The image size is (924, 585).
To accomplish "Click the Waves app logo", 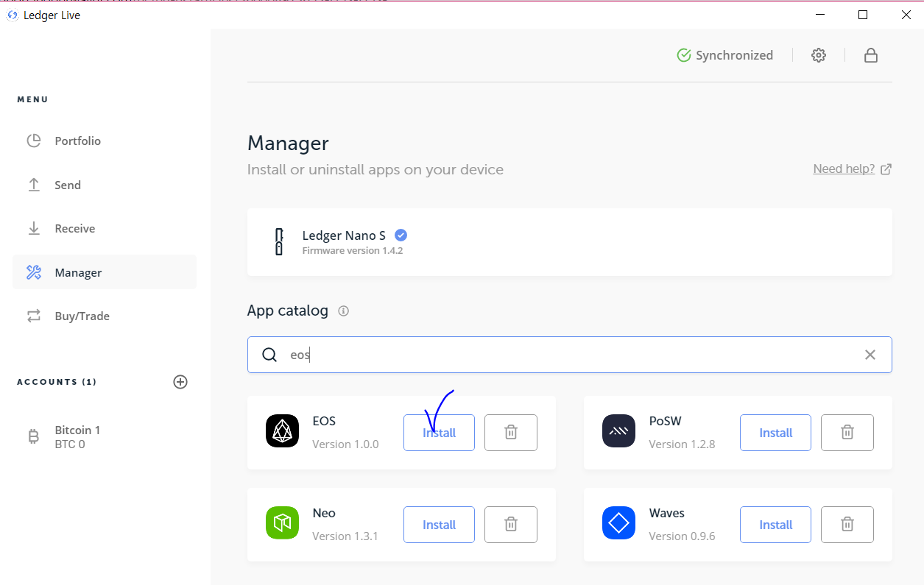I will (x=618, y=523).
